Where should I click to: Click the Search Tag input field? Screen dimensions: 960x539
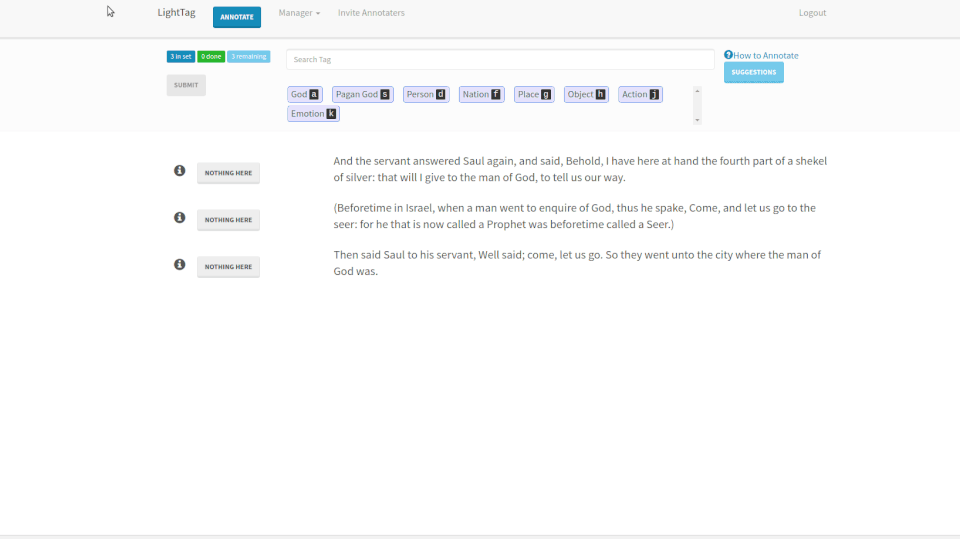(500, 59)
